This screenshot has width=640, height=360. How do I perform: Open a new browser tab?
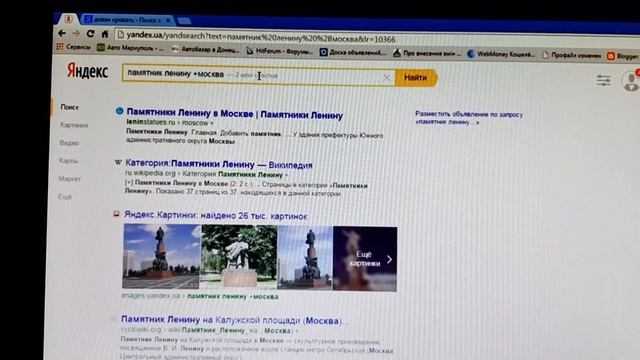pos(184,20)
